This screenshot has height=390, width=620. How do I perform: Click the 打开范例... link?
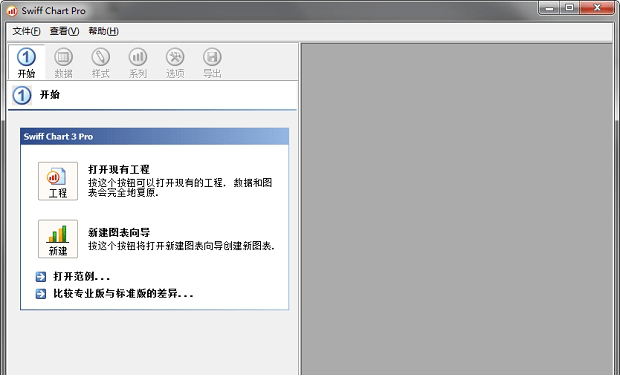tap(81, 276)
